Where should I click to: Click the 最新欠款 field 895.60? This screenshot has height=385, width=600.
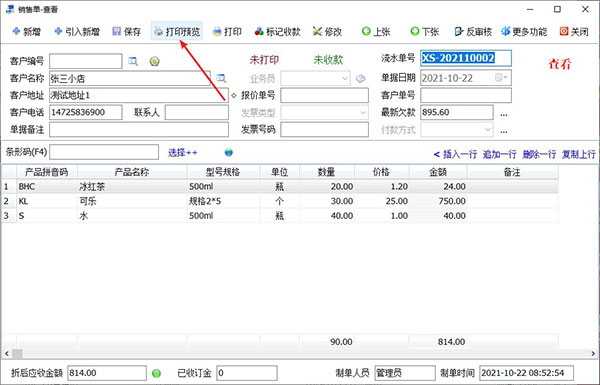(457, 113)
